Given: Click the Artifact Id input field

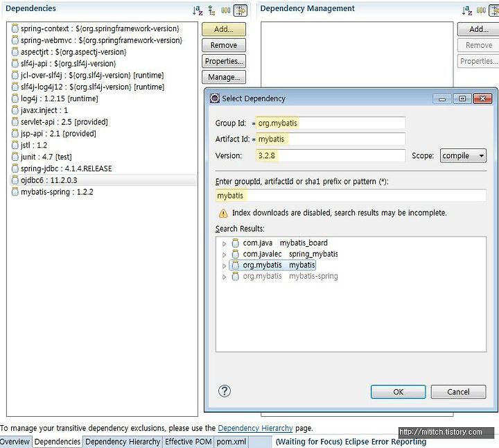Looking at the screenshot, I should pyautogui.click(x=331, y=139).
